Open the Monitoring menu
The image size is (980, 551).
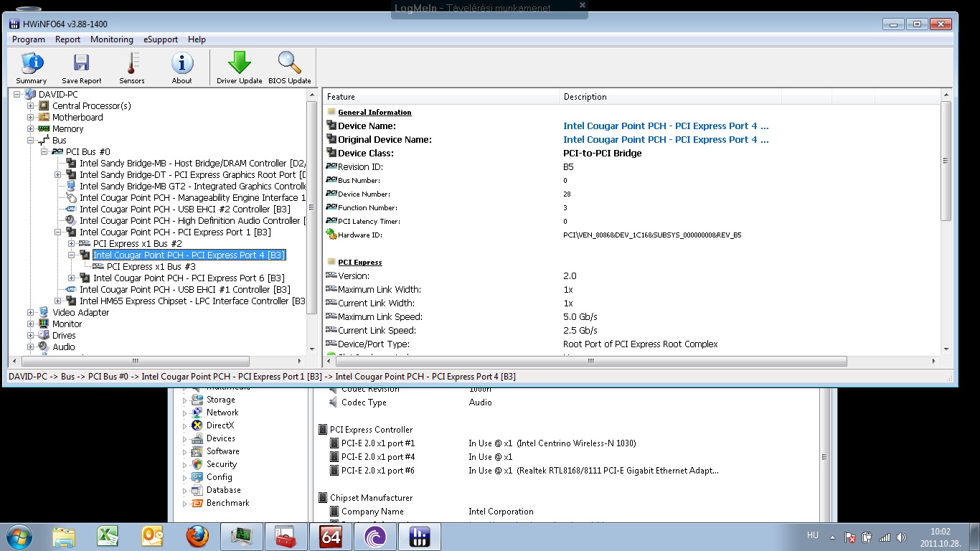coord(112,39)
